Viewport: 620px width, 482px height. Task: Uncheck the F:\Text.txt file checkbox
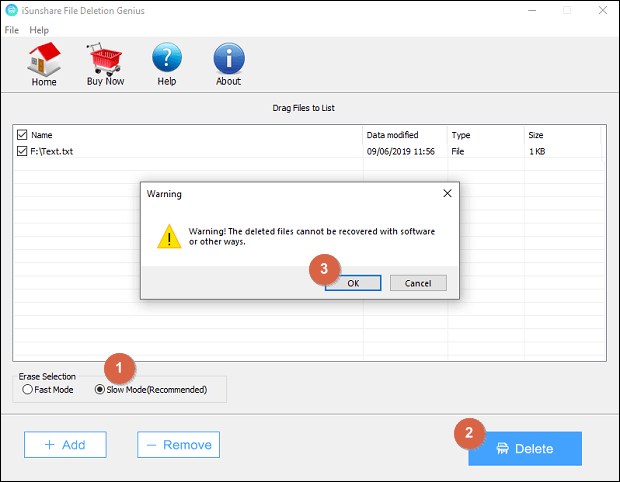point(22,151)
